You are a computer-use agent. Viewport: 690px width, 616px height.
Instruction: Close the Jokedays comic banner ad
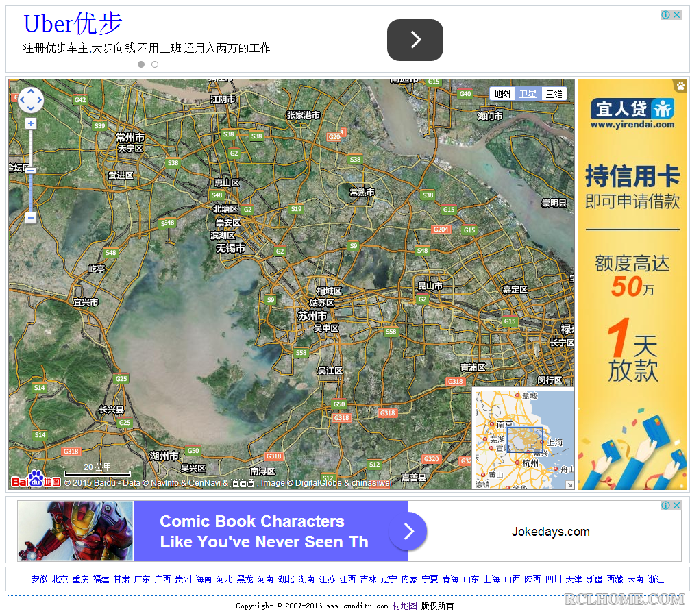[x=677, y=505]
